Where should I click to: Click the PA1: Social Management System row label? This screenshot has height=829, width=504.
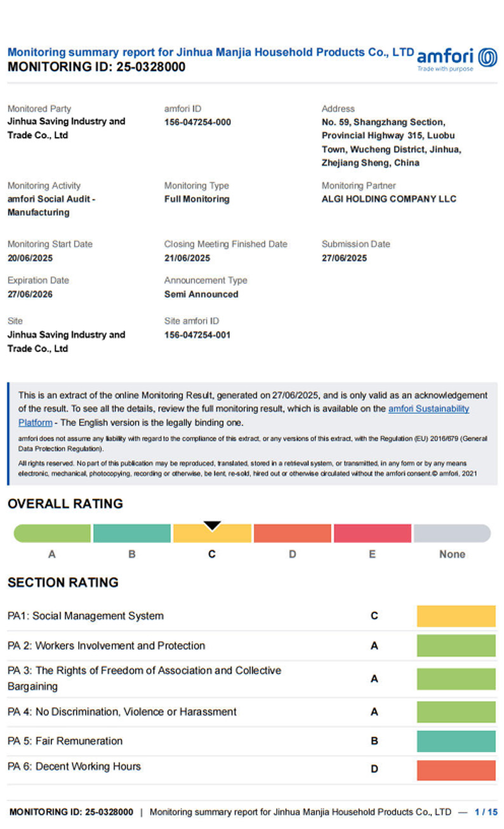[86, 616]
